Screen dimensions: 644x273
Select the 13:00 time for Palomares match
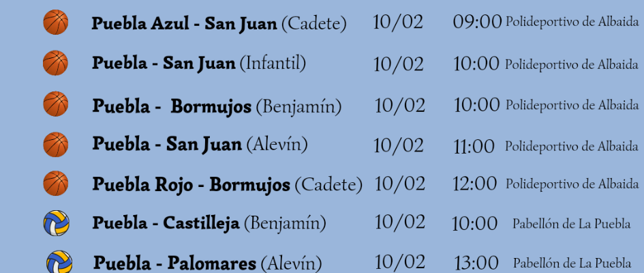(476, 263)
